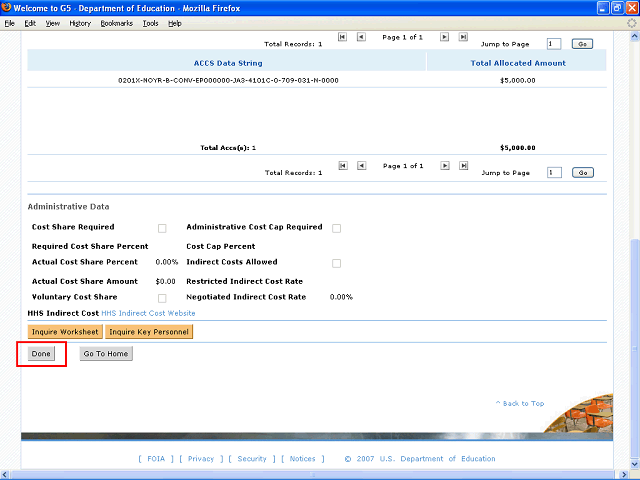Select the ACCS data string row text
This screenshot has height=480, width=640.
(228, 80)
